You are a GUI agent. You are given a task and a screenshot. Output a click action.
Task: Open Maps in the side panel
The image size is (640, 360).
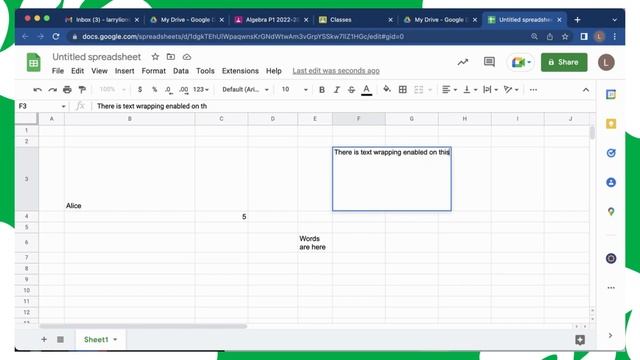(611, 211)
